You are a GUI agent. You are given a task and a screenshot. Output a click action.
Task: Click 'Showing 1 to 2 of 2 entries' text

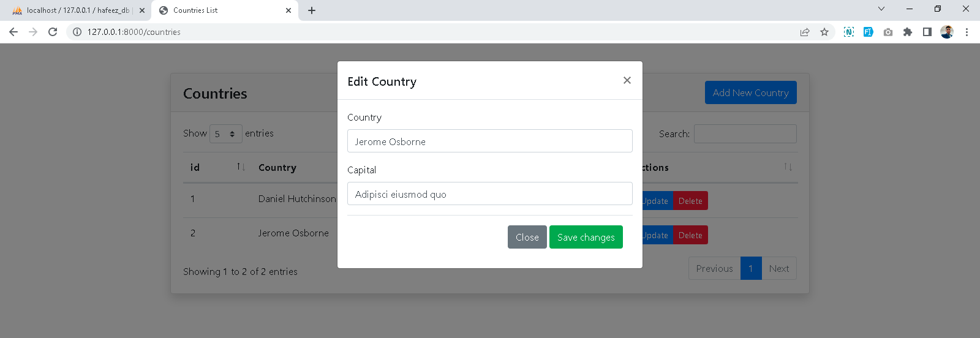240,272
